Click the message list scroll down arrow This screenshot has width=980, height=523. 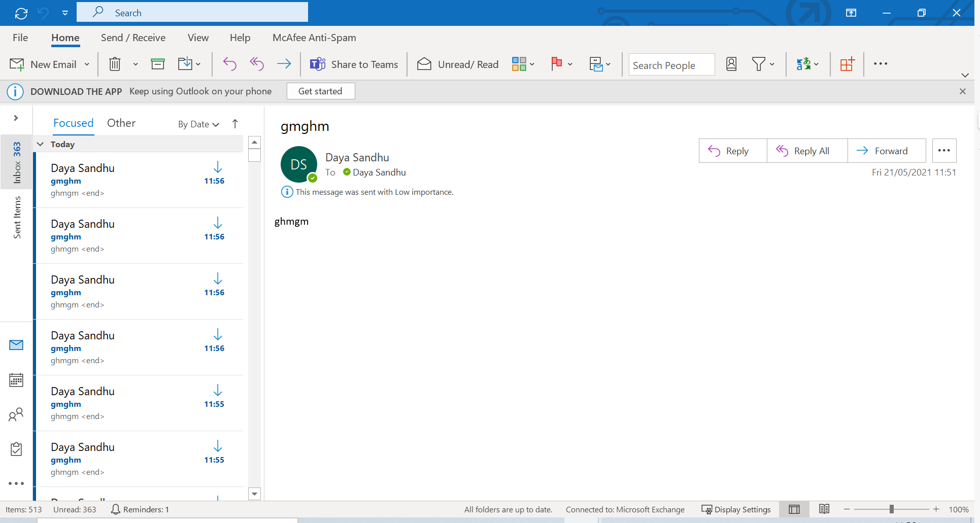click(255, 494)
